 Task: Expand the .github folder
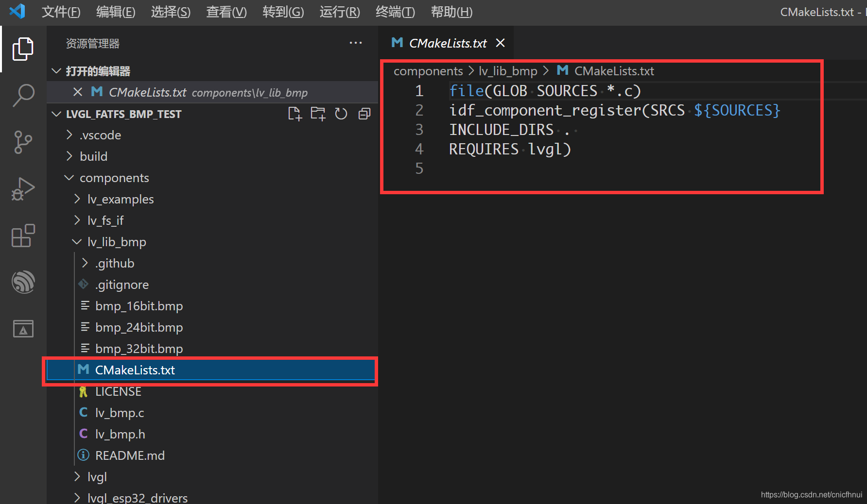(85, 263)
